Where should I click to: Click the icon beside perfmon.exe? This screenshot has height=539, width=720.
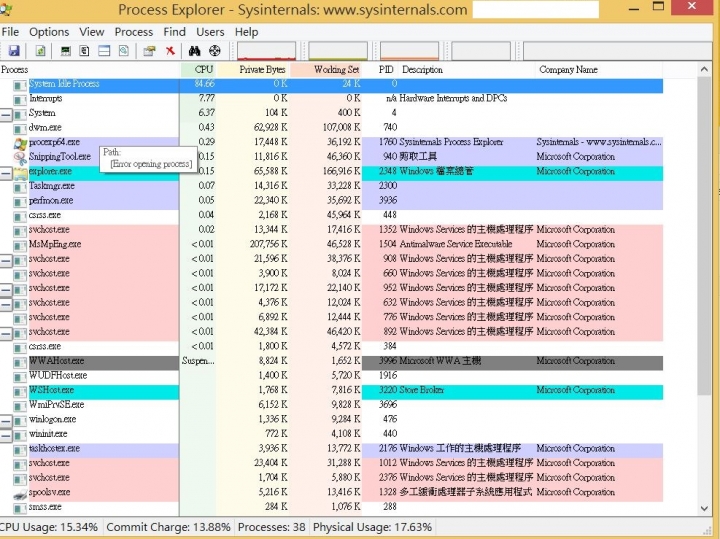20,202
